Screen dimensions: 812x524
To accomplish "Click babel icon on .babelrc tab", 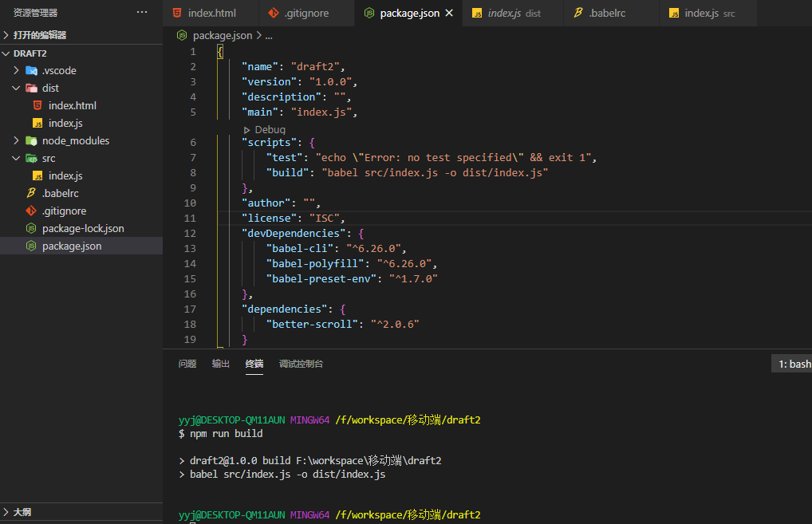I will 578,13.
